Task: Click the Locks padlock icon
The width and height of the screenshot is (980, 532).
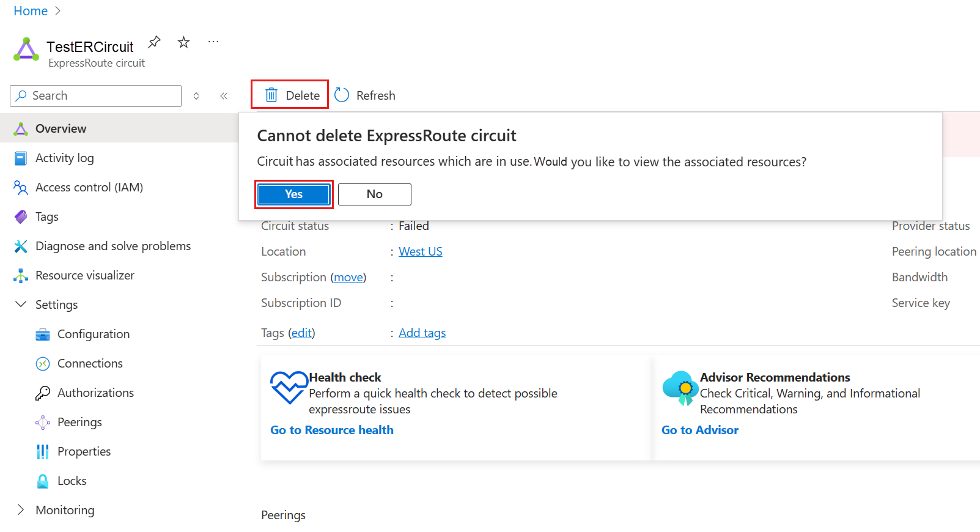Action: click(x=43, y=481)
